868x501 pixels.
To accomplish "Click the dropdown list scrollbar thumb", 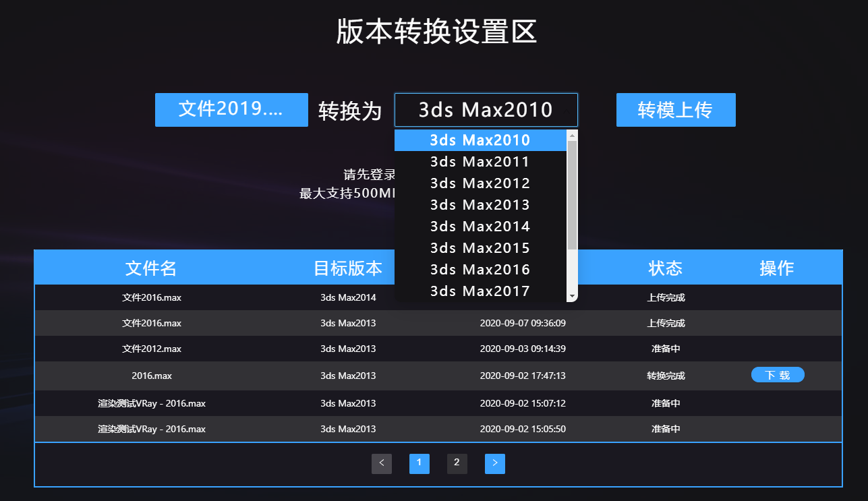I will (572, 196).
